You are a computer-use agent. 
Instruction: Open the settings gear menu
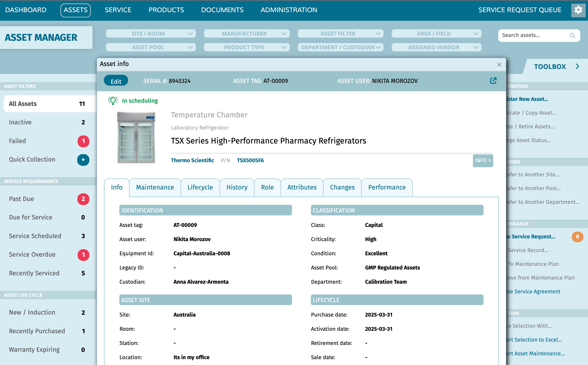click(x=579, y=10)
